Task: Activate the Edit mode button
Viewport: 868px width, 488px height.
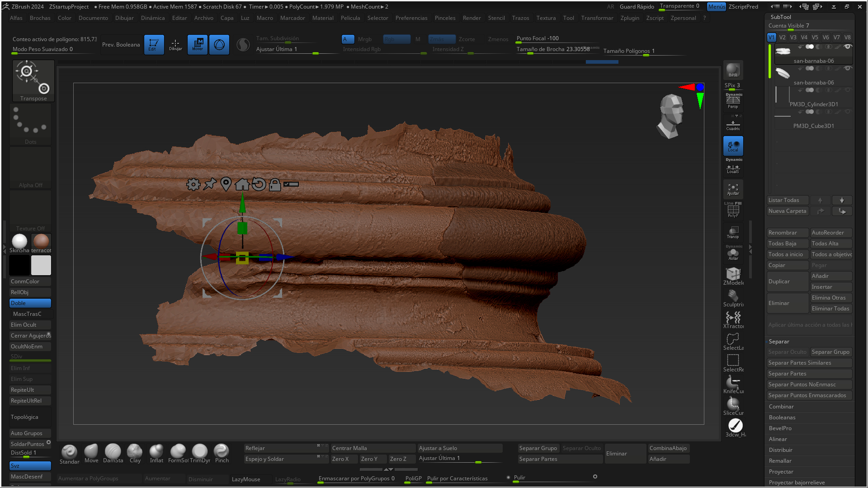Action: 154,44
